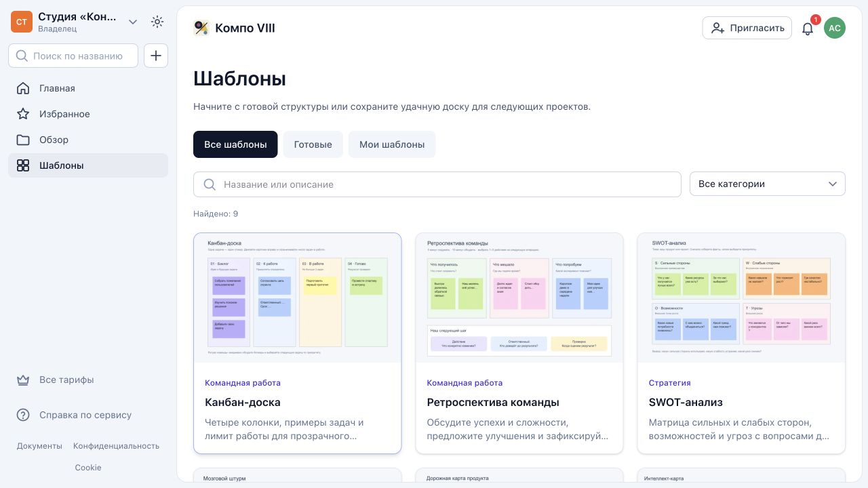Open Все тарифы link

(x=66, y=380)
